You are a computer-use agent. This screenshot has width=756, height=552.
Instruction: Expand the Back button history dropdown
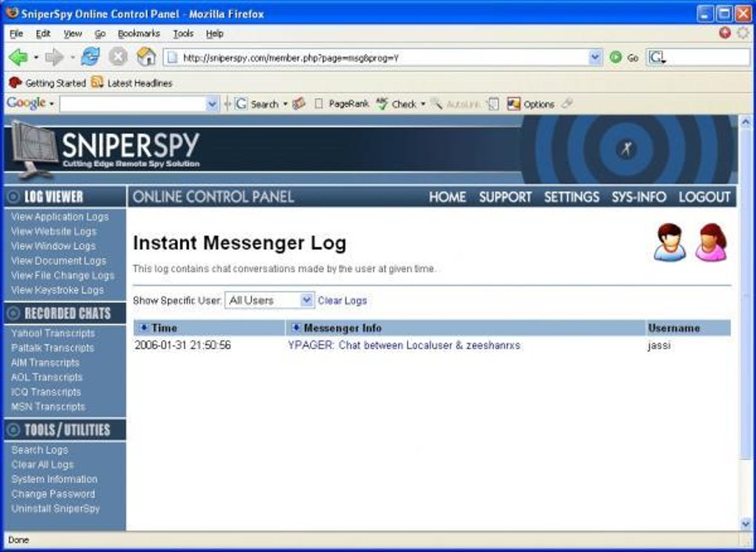[36, 57]
